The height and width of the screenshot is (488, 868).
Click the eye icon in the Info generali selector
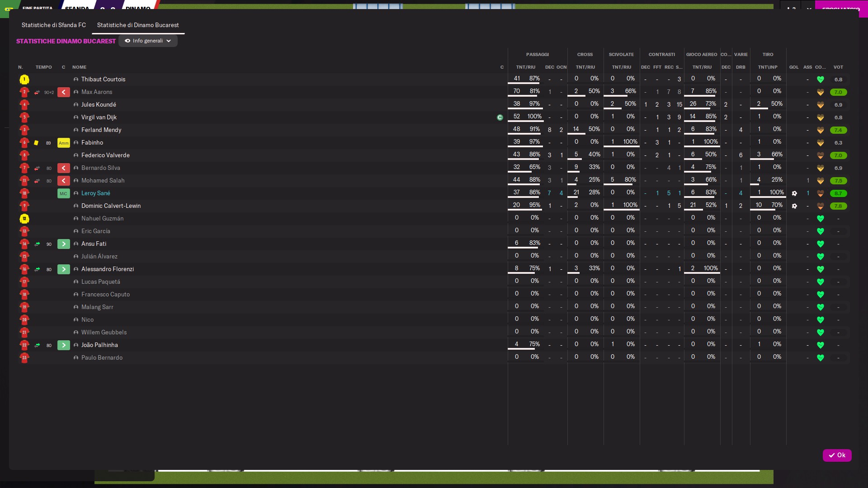pyautogui.click(x=127, y=41)
